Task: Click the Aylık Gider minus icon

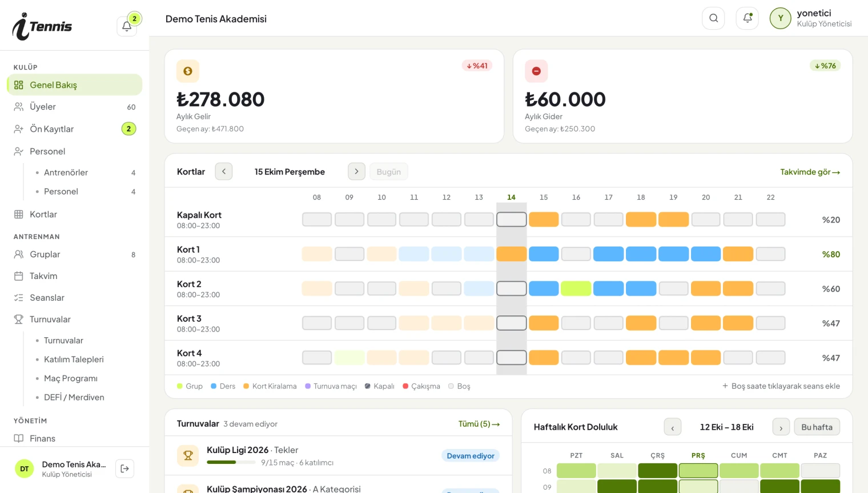Action: tap(536, 71)
